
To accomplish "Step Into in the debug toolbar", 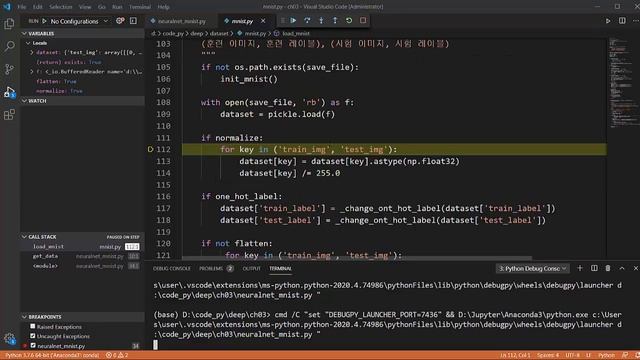I will (321, 20).
